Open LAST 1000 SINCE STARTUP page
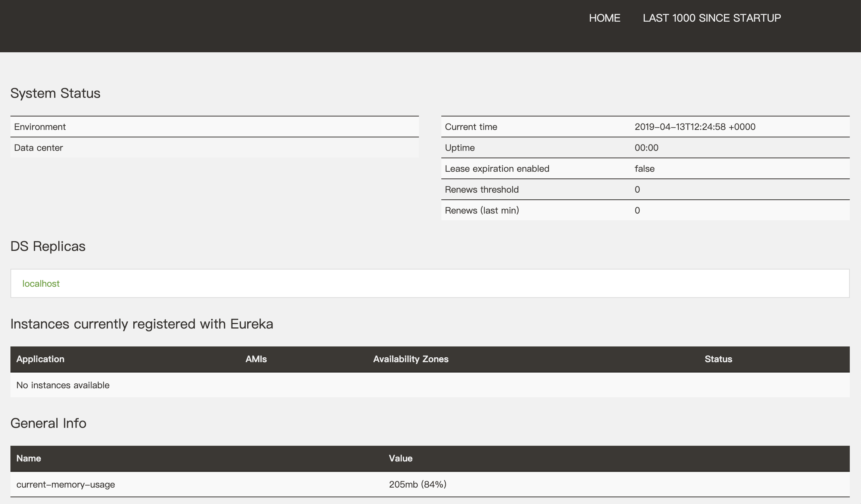Screen dimensions: 861x504 712,18
